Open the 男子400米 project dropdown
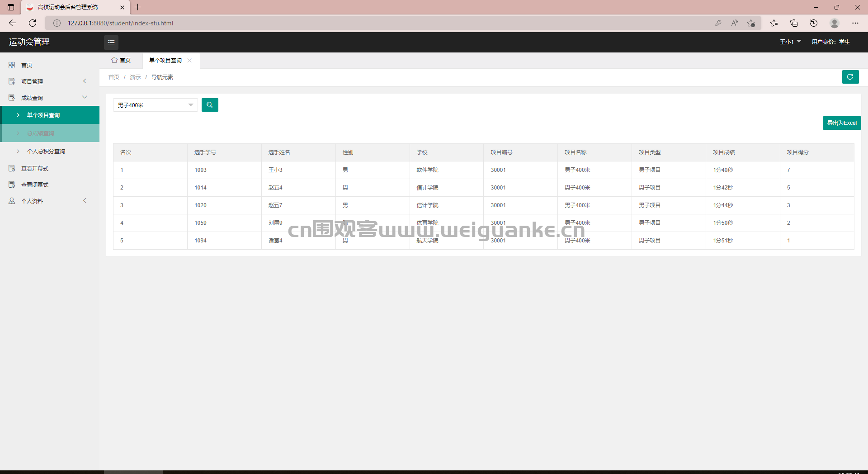 coord(155,105)
